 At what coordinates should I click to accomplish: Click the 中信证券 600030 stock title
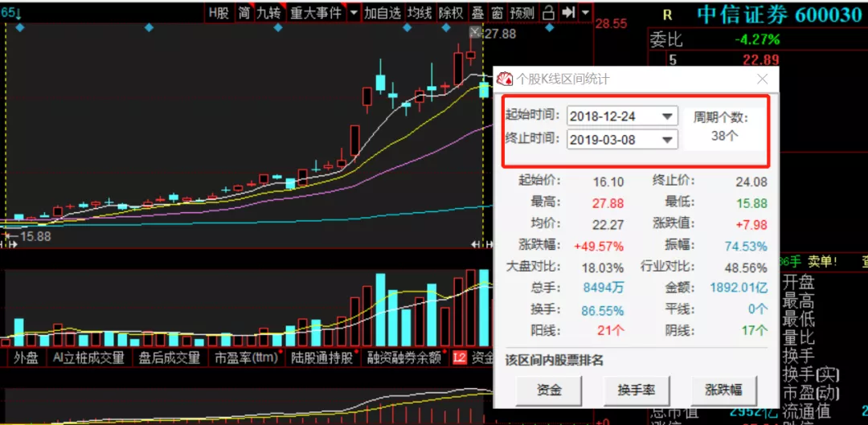pyautogui.click(x=779, y=15)
